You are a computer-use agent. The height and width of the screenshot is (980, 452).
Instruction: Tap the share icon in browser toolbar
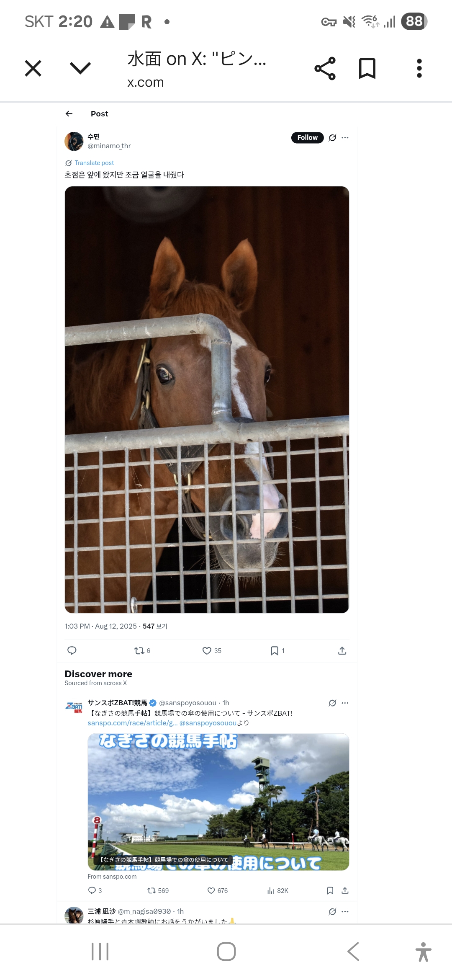[x=325, y=68]
